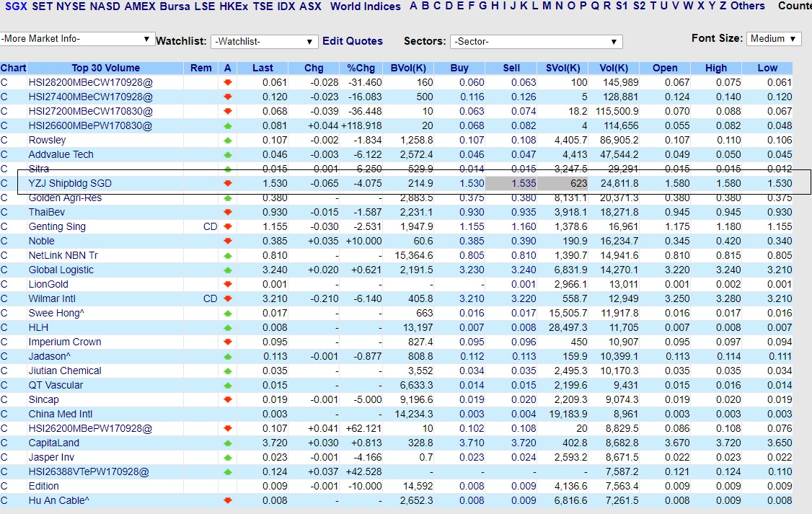Image resolution: width=812 pixels, height=514 pixels.
Task: Open QT Vascular stock name
Action: pos(56,385)
